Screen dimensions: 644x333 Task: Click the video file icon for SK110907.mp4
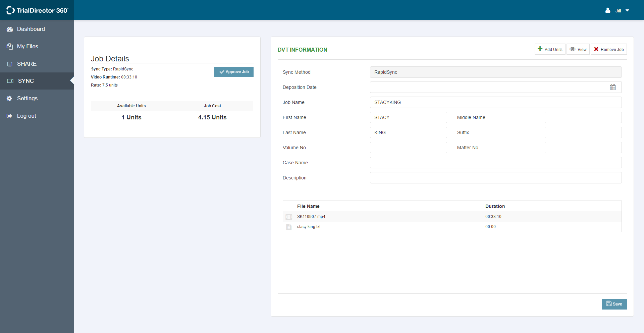click(x=289, y=217)
